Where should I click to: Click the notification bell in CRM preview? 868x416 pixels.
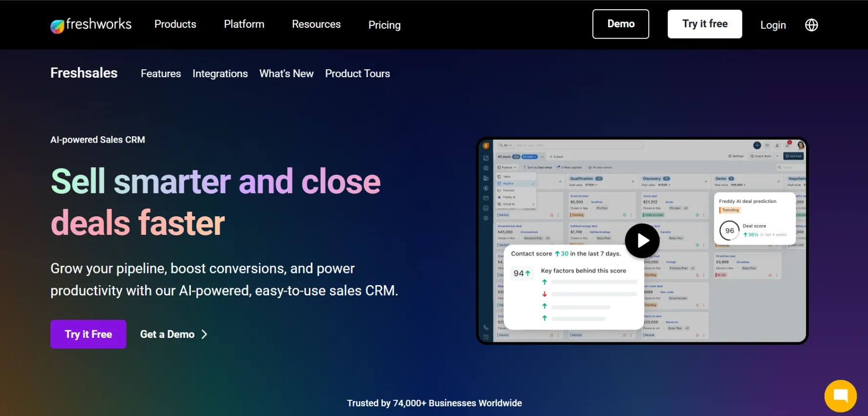coord(787,146)
